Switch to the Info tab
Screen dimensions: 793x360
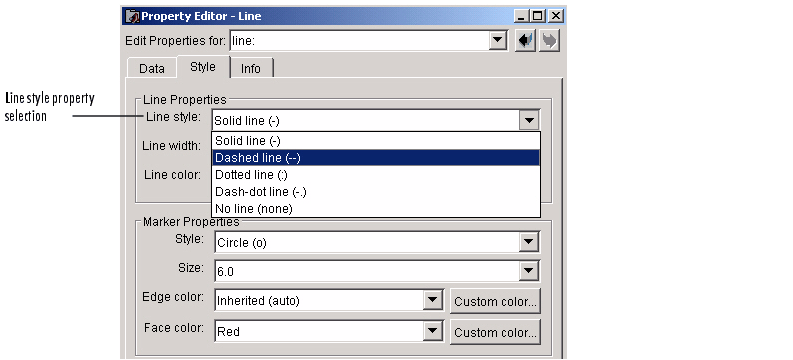click(x=250, y=68)
